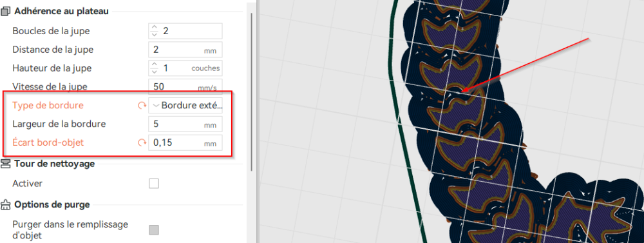Click the Largeur de la bordure field
The image size is (644, 243).
[x=185, y=124]
